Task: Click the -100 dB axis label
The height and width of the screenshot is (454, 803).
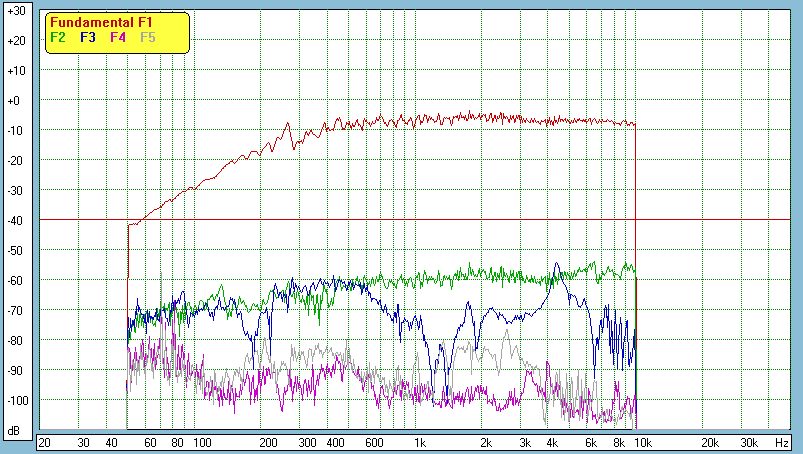Action: [18, 400]
